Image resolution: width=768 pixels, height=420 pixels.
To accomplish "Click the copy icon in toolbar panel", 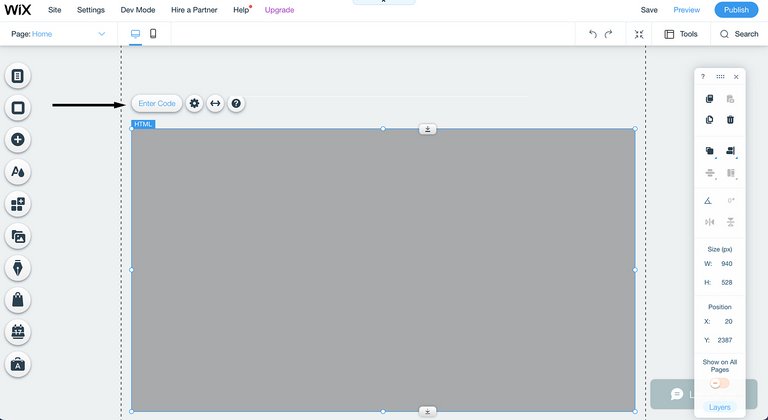I will point(709,99).
